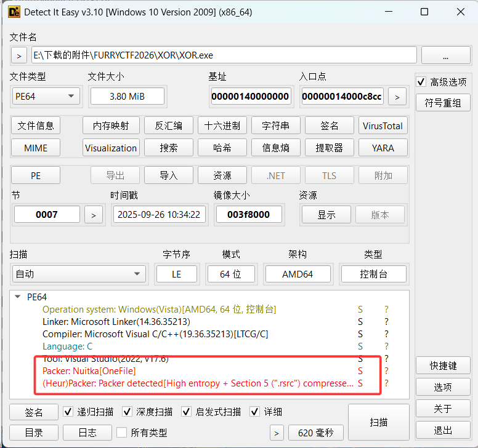The image size is (478, 448).
Task: Click the image size field 003f8000
Action: (x=249, y=215)
